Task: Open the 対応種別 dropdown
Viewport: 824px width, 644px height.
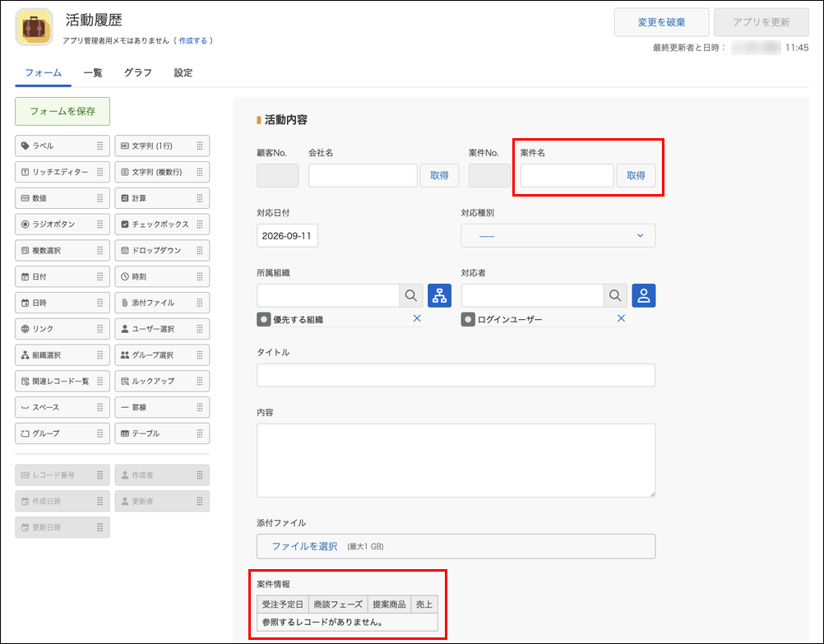Action: [x=558, y=235]
